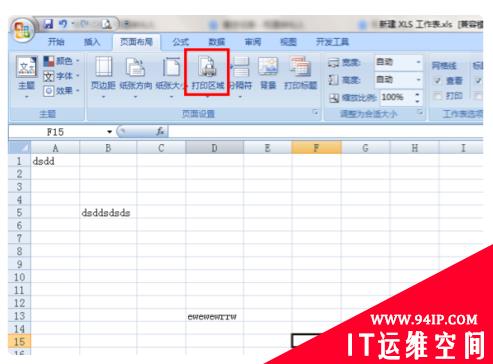This screenshot has width=493, height=364.
Task: Open the Print Area (打印区域) tool
Action: coord(207,74)
